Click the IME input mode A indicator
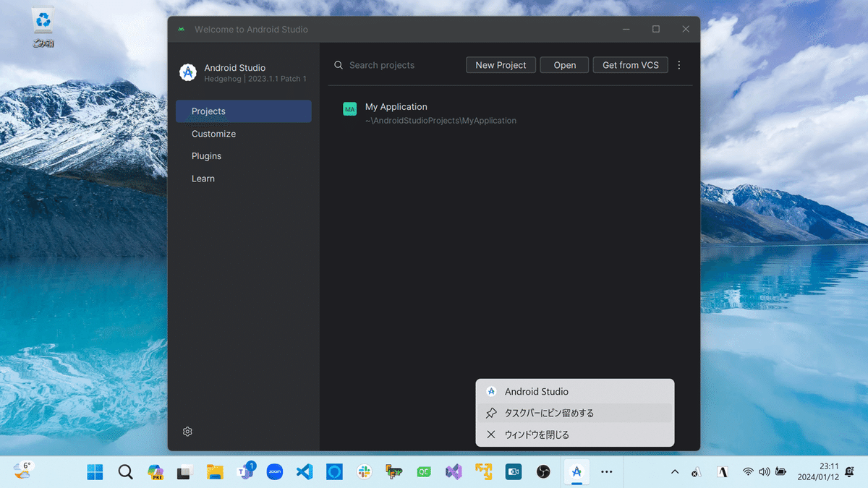 [x=721, y=472]
